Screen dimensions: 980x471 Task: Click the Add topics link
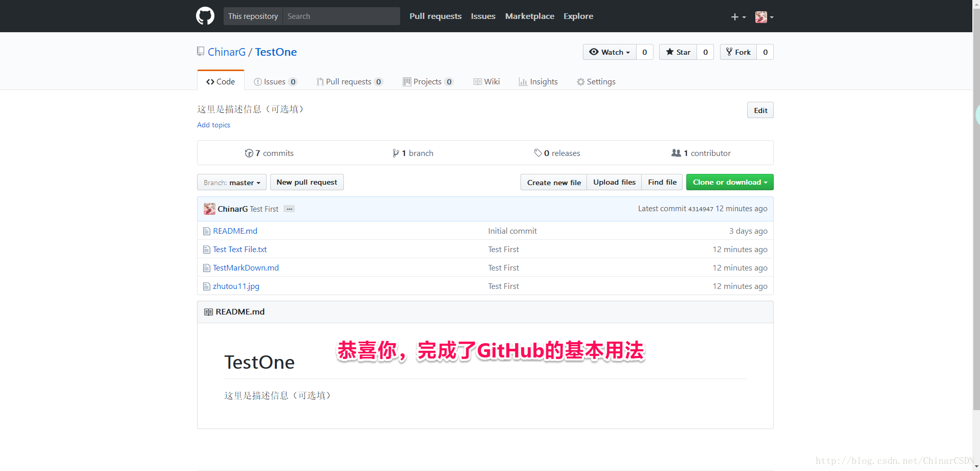coord(214,125)
